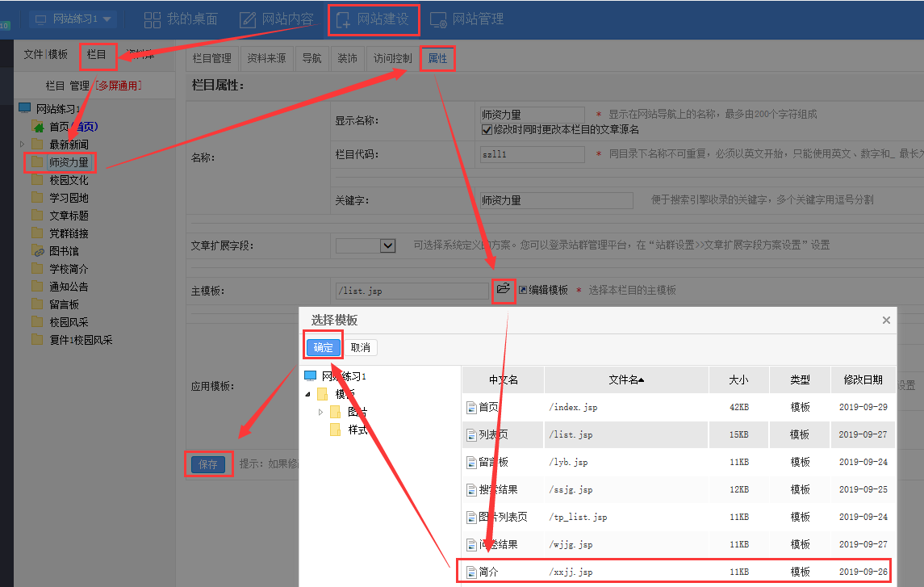Click the 保存 save button

[208, 464]
